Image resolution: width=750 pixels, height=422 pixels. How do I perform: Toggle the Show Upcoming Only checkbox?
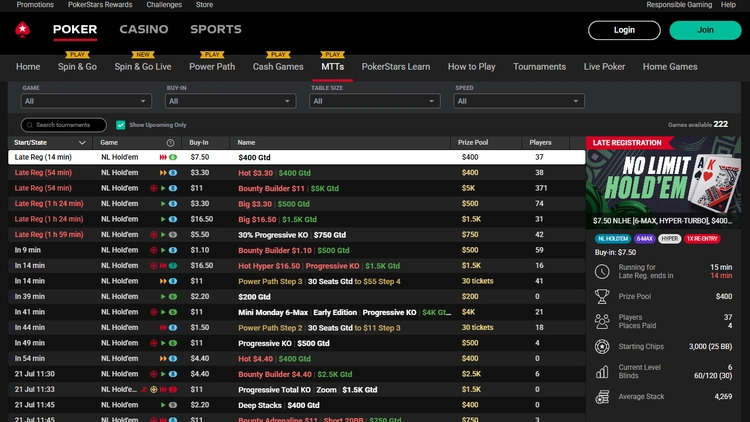tap(121, 125)
